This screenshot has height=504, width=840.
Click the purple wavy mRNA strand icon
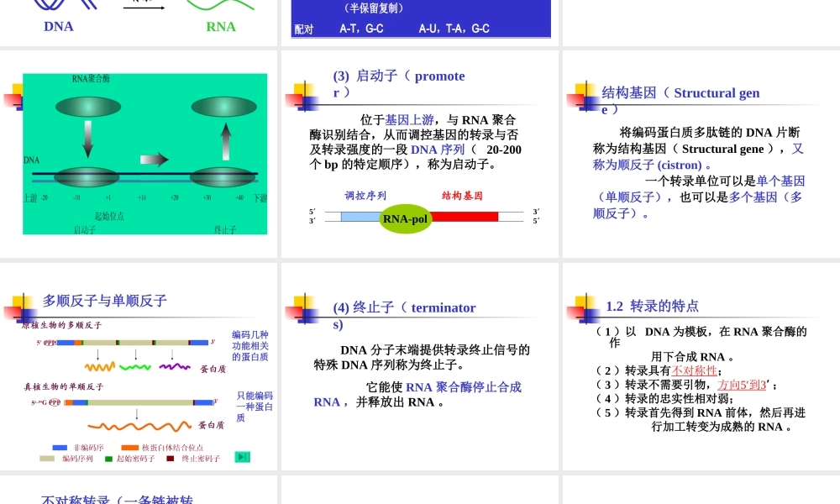click(x=173, y=366)
